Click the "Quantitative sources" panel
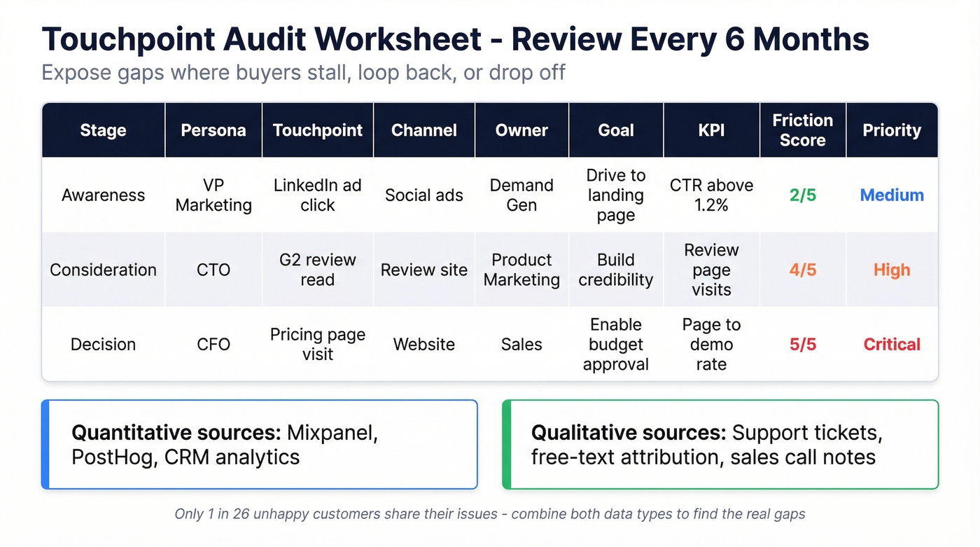 pyautogui.click(x=259, y=444)
